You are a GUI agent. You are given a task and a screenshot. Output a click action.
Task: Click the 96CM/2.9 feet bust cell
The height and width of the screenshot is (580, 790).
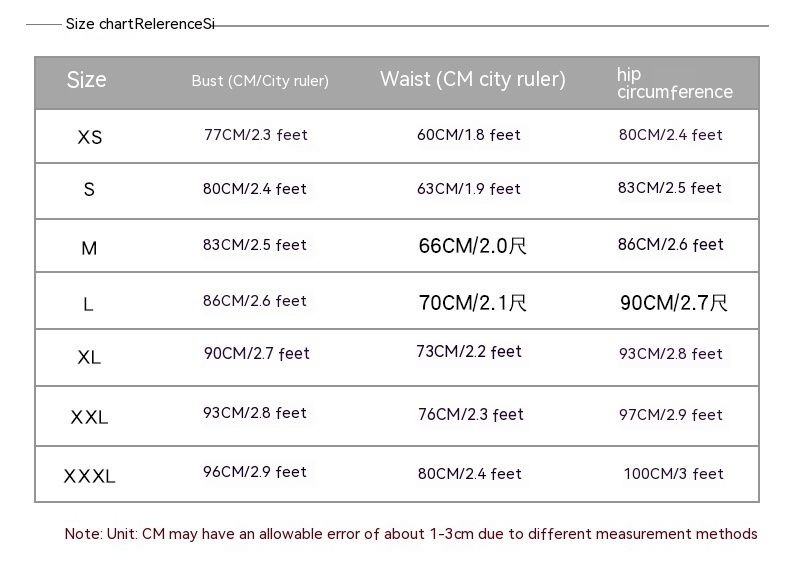coord(254,472)
